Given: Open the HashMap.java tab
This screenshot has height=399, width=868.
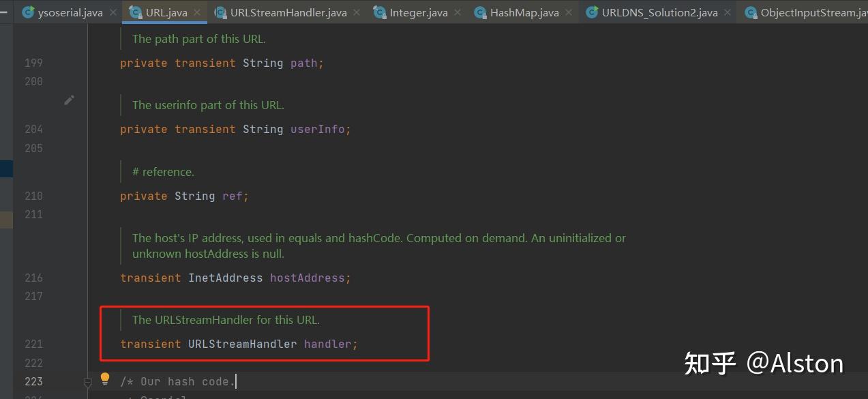Looking at the screenshot, I should pyautogui.click(x=524, y=12).
